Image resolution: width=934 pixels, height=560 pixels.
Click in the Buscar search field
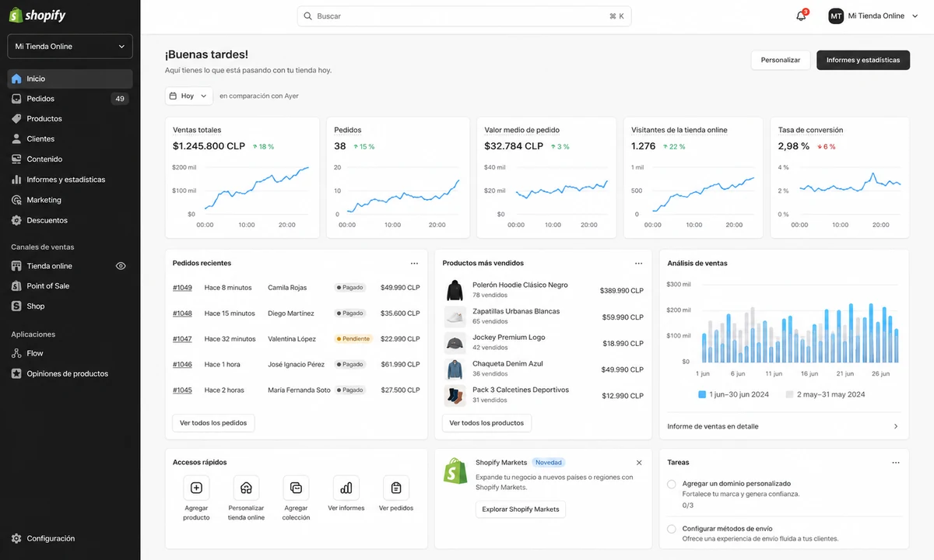(464, 16)
